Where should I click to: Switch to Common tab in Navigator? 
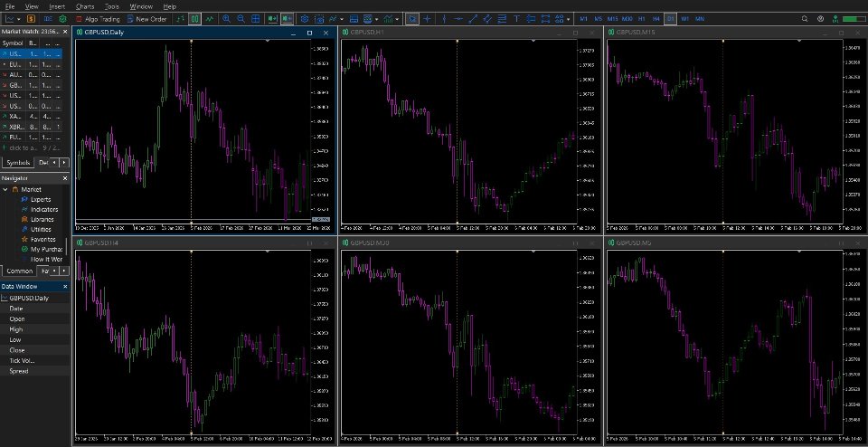19,271
